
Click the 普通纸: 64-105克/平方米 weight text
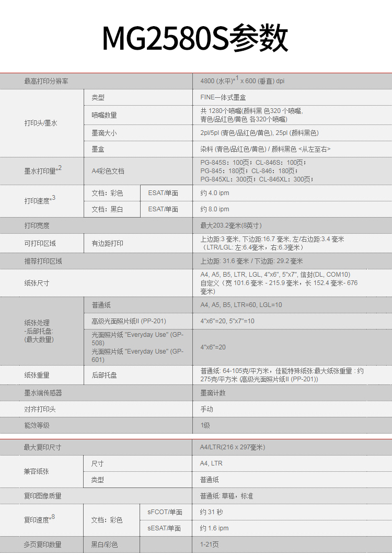coord(282,375)
